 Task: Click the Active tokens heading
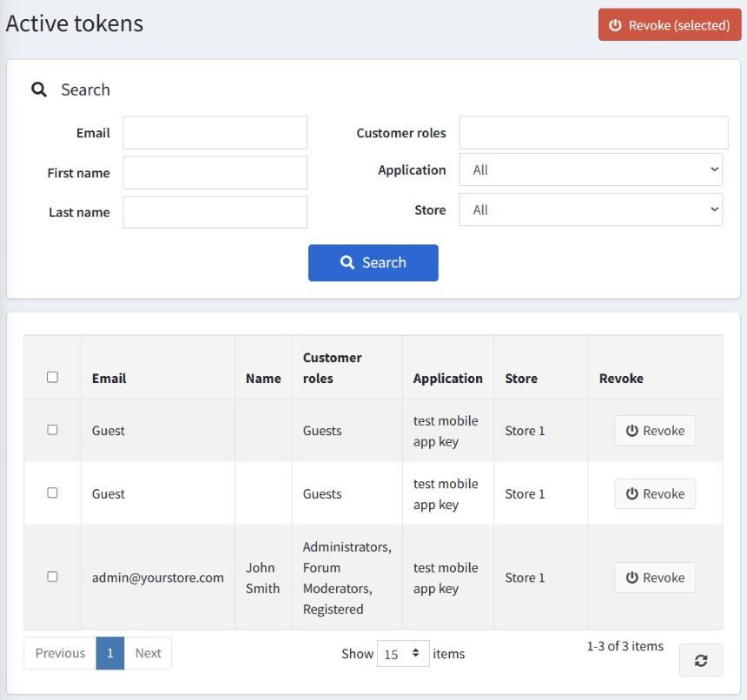tap(75, 23)
